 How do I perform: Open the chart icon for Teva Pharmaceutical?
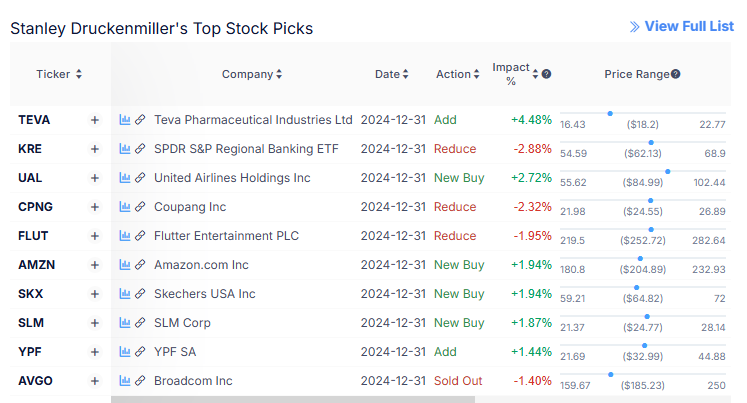(125, 120)
